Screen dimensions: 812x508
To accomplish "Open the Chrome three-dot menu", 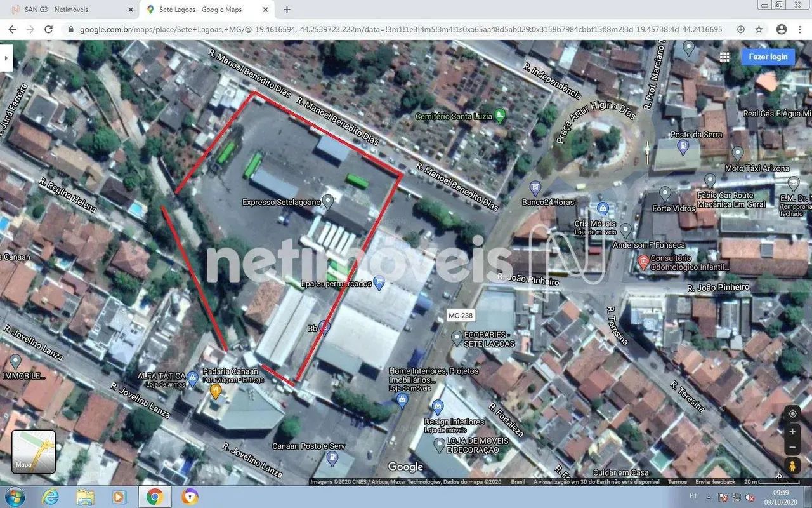I will click(799, 29).
